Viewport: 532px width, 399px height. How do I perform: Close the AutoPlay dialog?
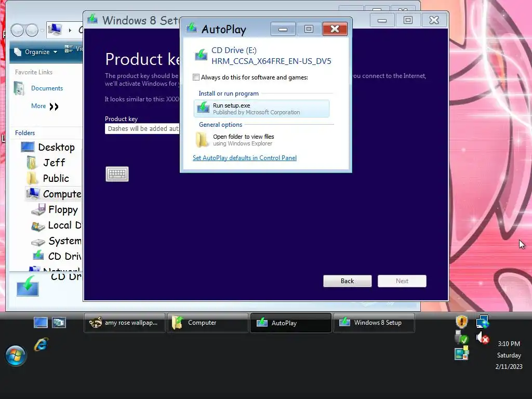pyautogui.click(x=335, y=29)
